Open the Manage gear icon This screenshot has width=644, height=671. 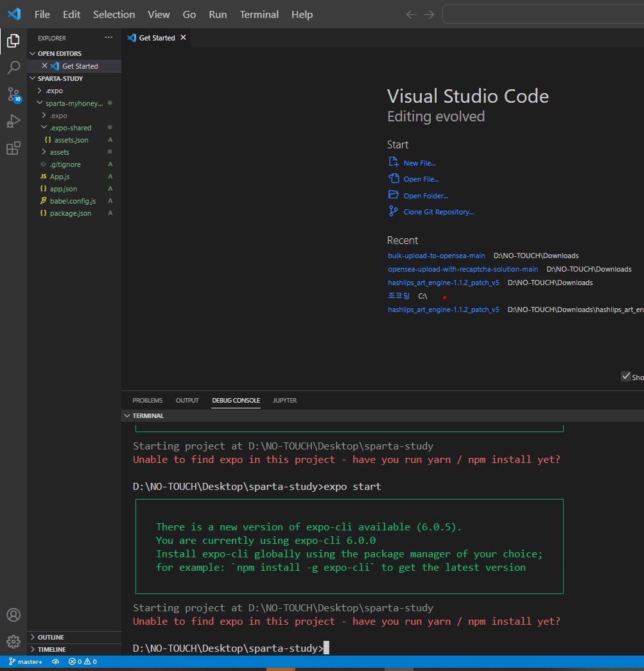(13, 641)
